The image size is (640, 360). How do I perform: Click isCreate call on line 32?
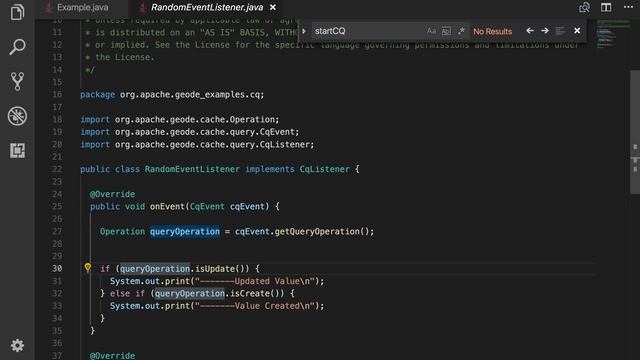point(250,293)
